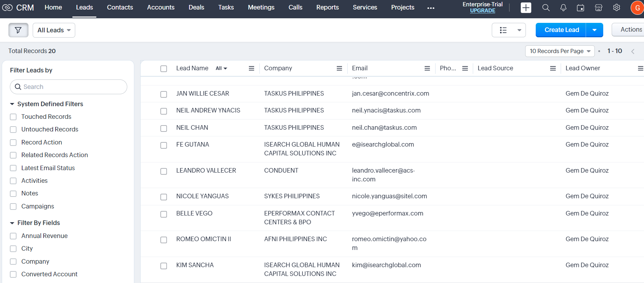Image resolution: width=644 pixels, height=283 pixels.
Task: Open lead NICOLE YANGUAS
Action: 202,196
